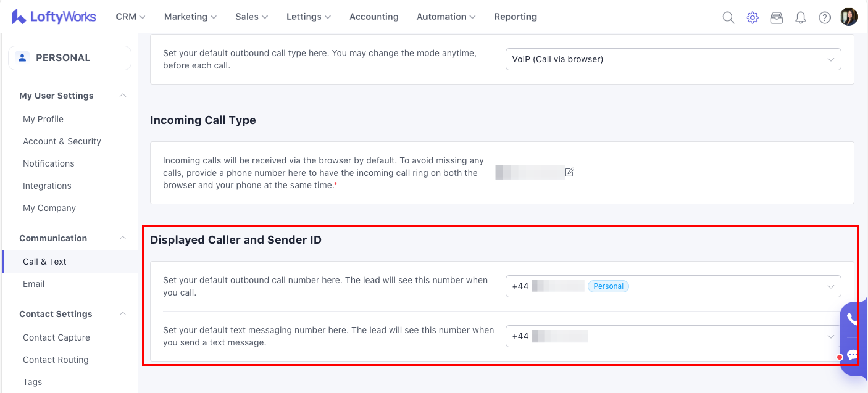Viewport: 868px width, 393px height.
Task: Edit the incoming call phone number
Action: [570, 172]
